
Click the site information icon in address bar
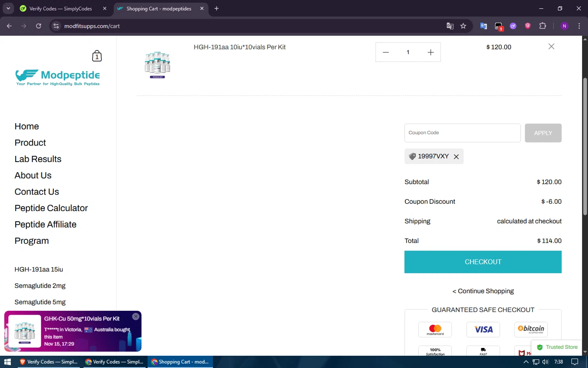coord(56,26)
